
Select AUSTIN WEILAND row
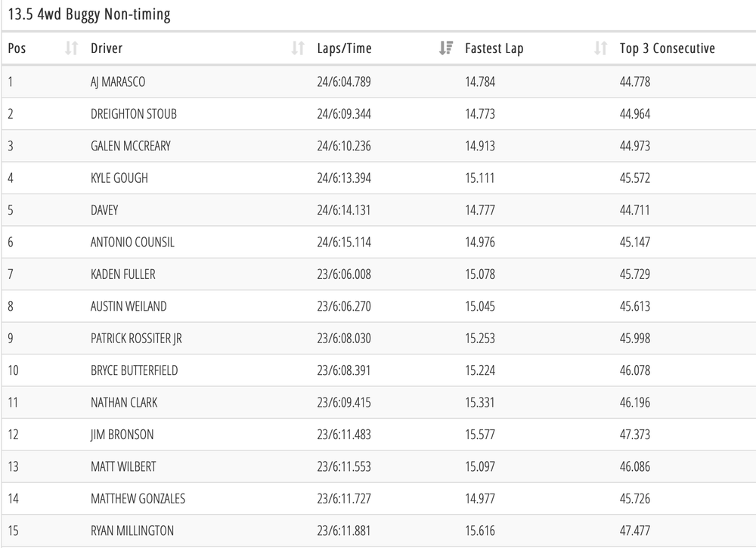click(x=129, y=306)
